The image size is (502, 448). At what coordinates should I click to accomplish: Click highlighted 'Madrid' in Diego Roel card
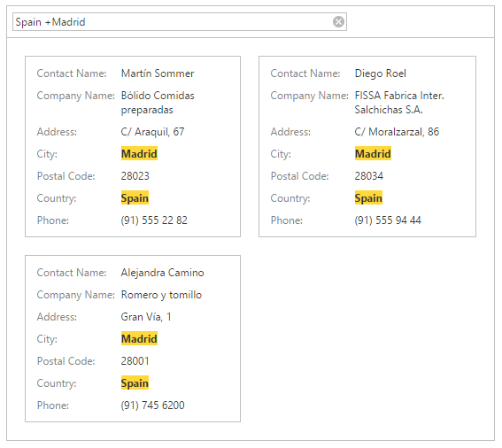click(x=373, y=154)
